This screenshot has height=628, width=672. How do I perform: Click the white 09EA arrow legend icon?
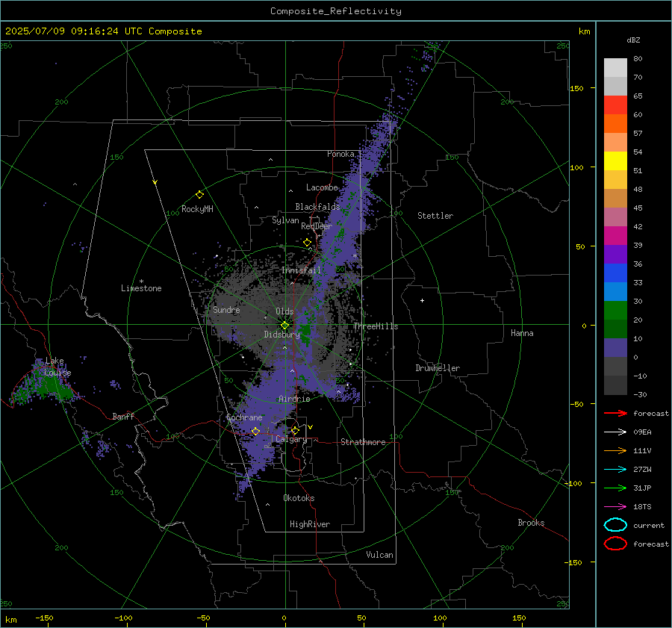pos(615,432)
